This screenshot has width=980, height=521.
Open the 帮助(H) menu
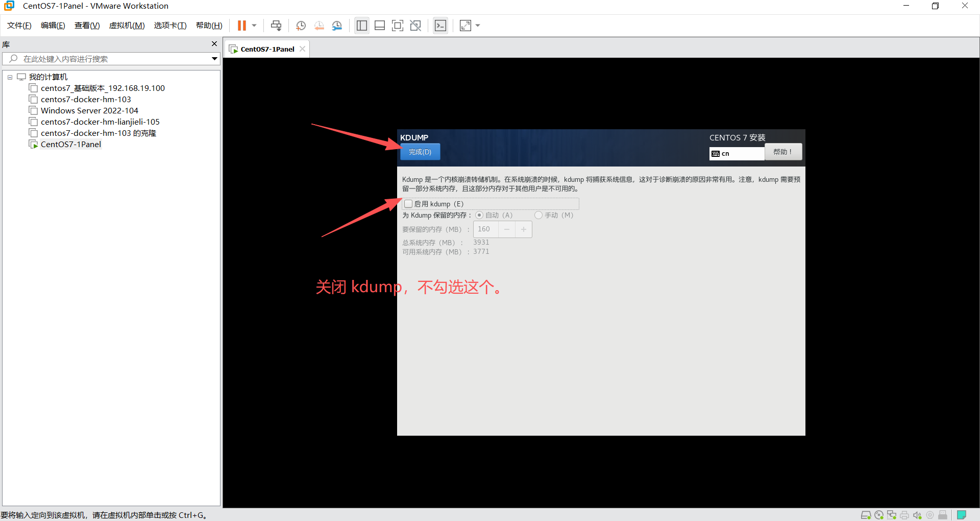(x=209, y=26)
